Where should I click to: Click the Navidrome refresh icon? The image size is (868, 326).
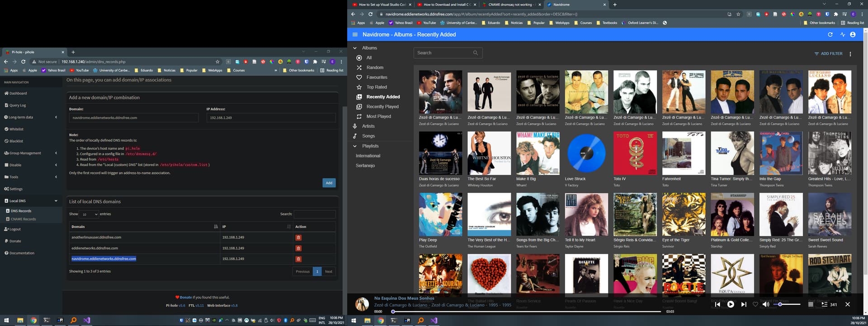830,34
